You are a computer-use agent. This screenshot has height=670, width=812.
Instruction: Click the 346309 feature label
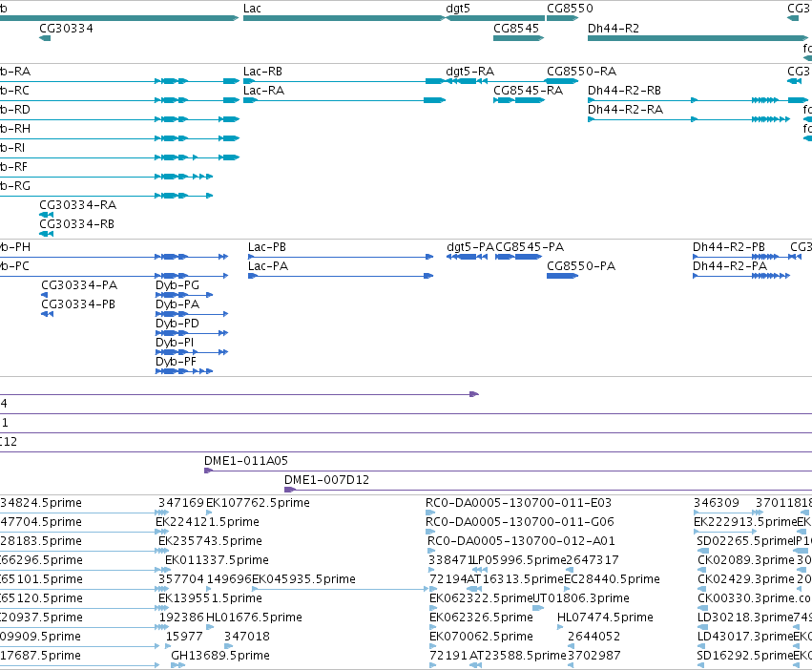pyautogui.click(x=717, y=503)
